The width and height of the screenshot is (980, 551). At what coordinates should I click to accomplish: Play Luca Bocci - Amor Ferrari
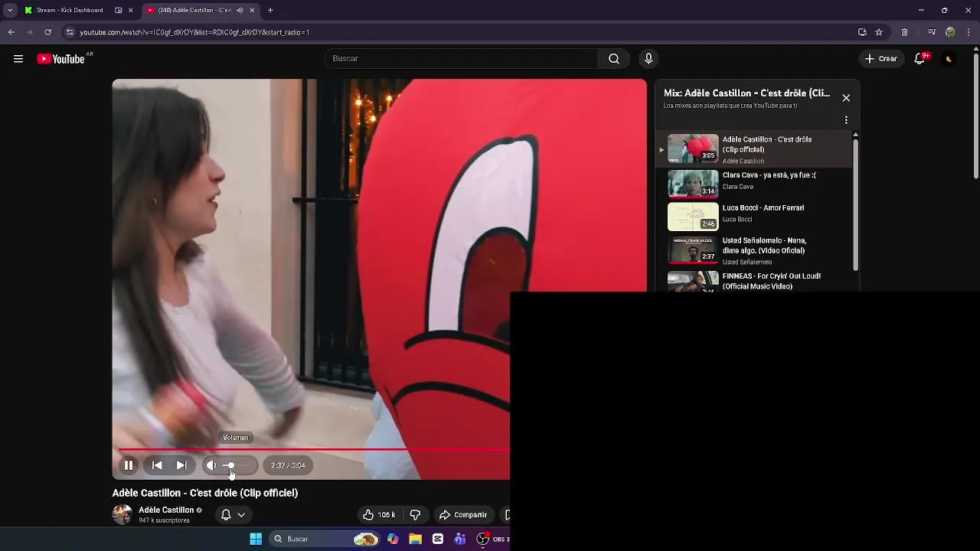tap(754, 217)
